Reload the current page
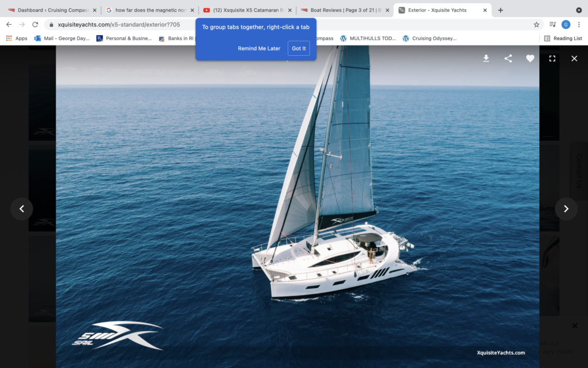This screenshot has width=588, height=368. coord(35,25)
